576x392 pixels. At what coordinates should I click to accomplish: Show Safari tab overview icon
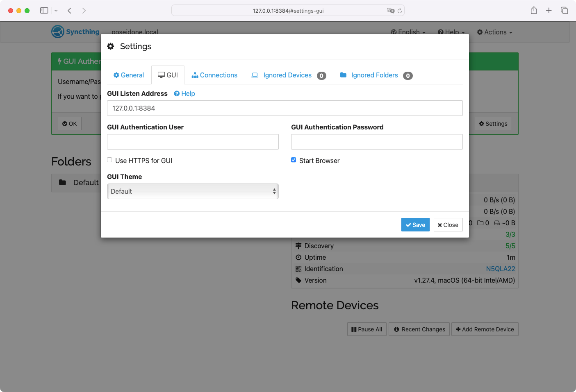[565, 11]
